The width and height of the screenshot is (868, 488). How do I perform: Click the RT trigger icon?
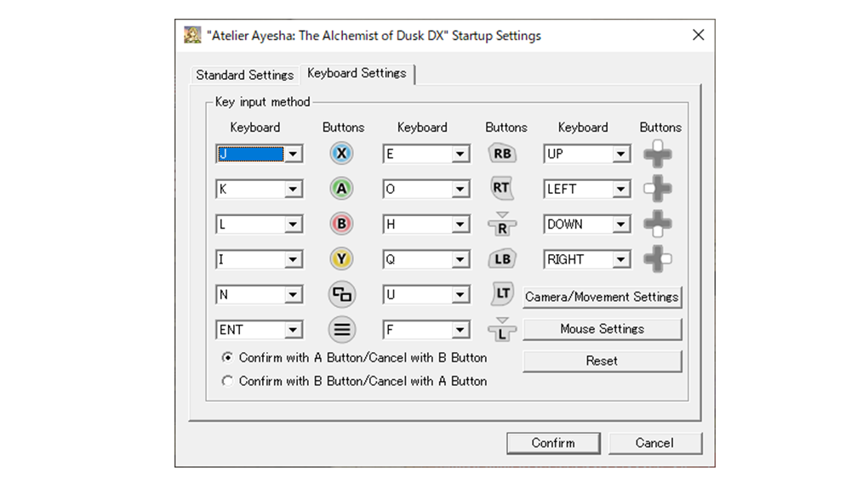tap(501, 188)
